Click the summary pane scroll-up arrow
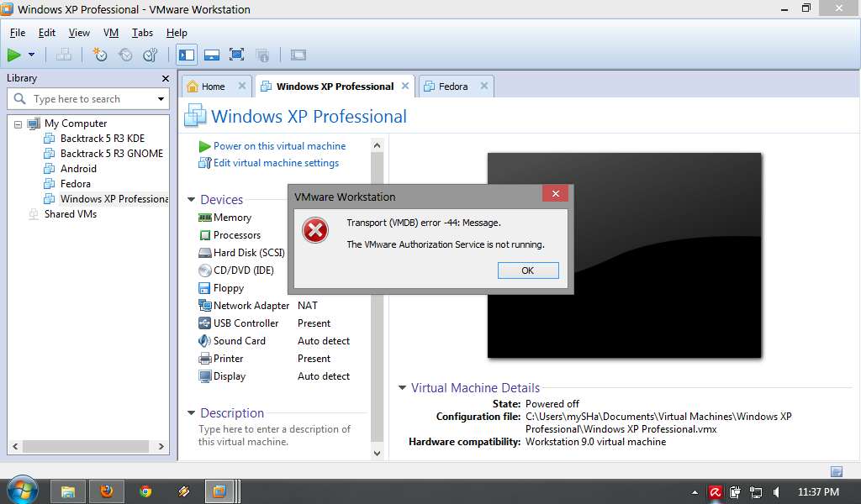Viewport: 861px width, 504px height. coord(377,146)
